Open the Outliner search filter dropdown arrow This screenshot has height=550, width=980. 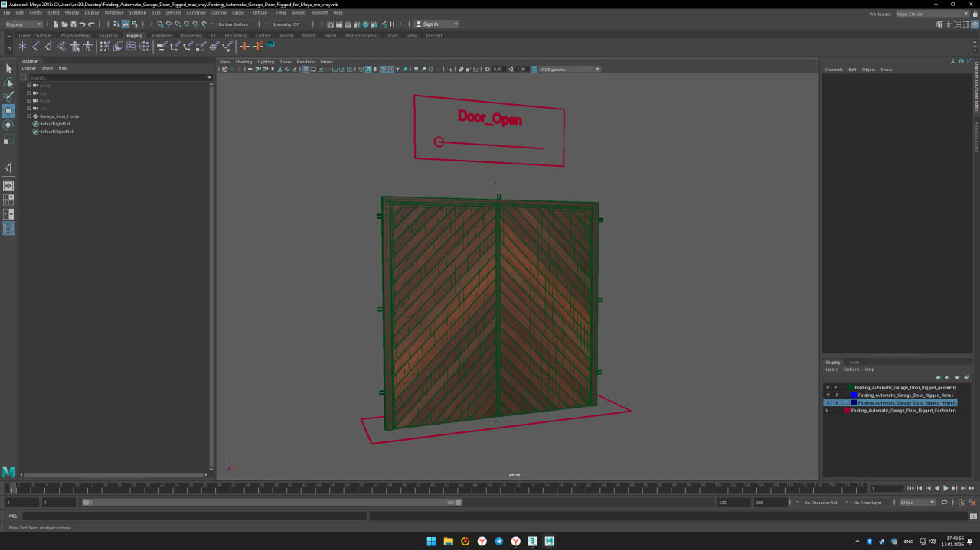pos(209,77)
